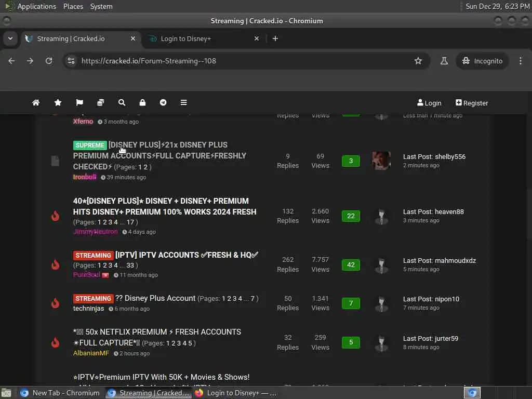
Task: Open the Places menu
Action: (73, 6)
